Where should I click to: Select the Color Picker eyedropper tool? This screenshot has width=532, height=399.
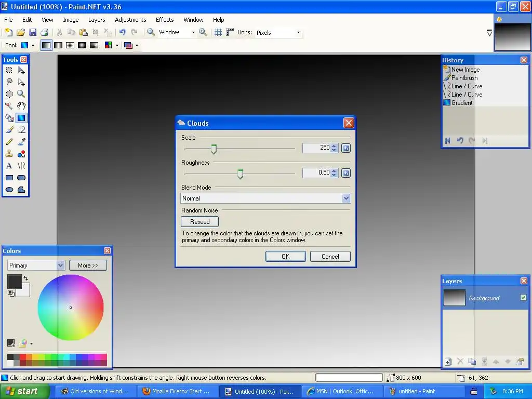click(x=21, y=142)
